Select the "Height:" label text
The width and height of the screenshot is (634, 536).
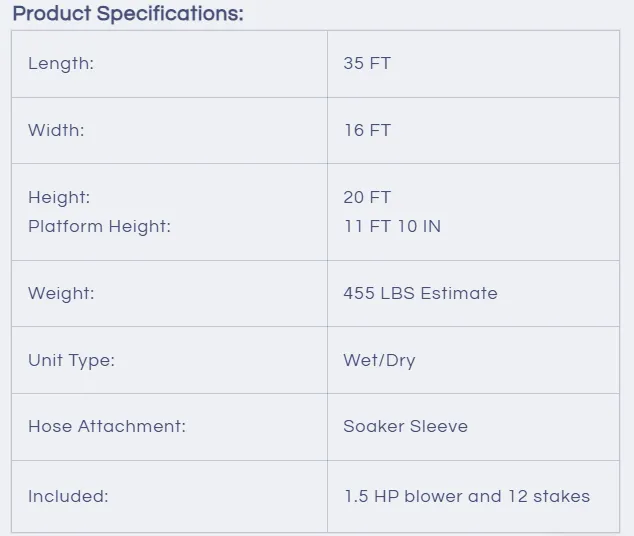point(59,197)
